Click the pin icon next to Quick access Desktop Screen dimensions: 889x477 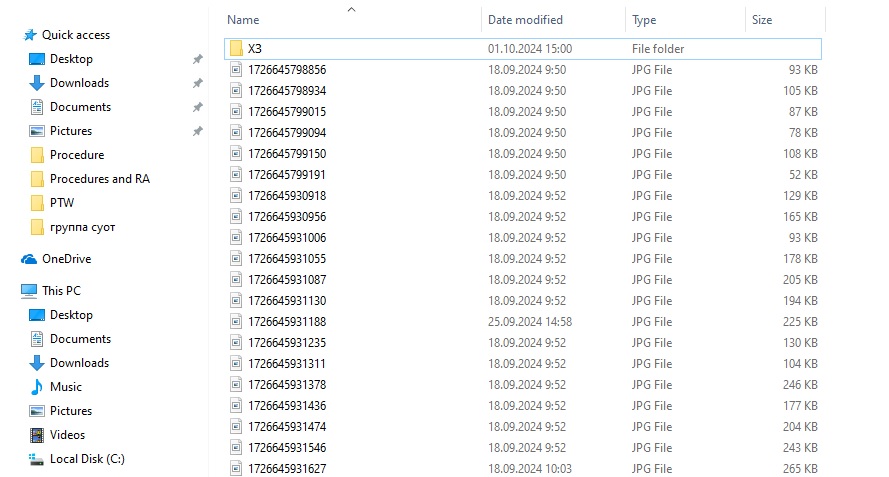coord(197,59)
